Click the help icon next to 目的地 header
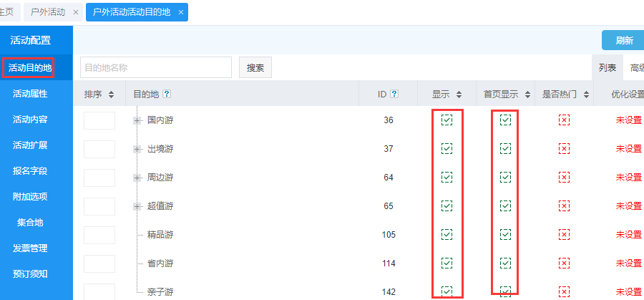This screenshot has width=644, height=300. coord(167,95)
